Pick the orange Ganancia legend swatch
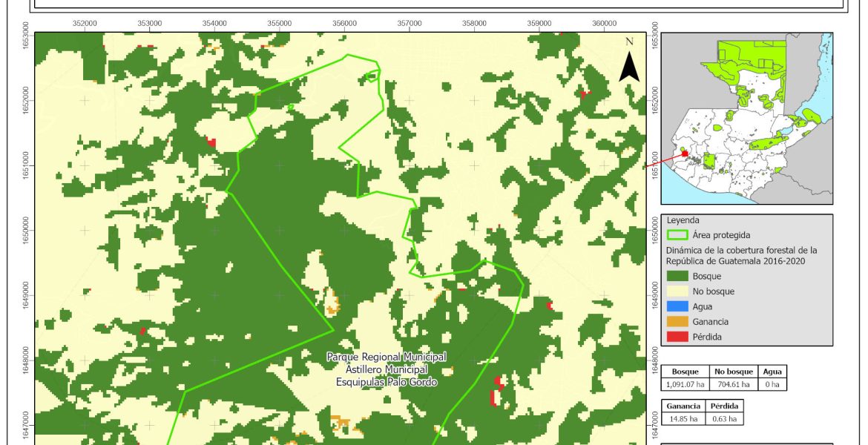Image resolution: width=868 pixels, height=445 pixels. (x=677, y=322)
